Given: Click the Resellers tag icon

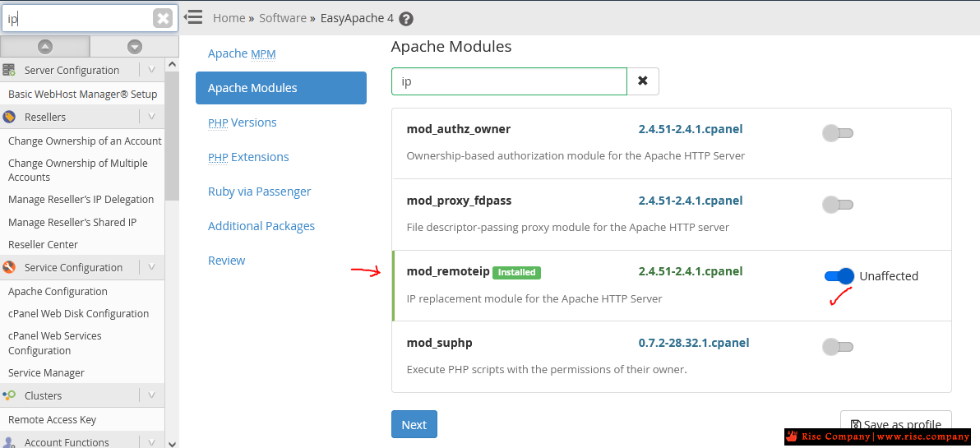Looking at the screenshot, I should (x=9, y=117).
